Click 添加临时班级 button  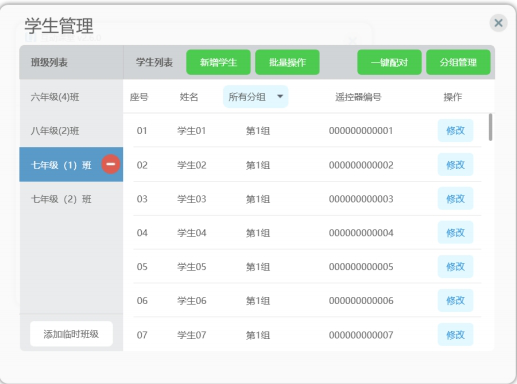pos(71,334)
